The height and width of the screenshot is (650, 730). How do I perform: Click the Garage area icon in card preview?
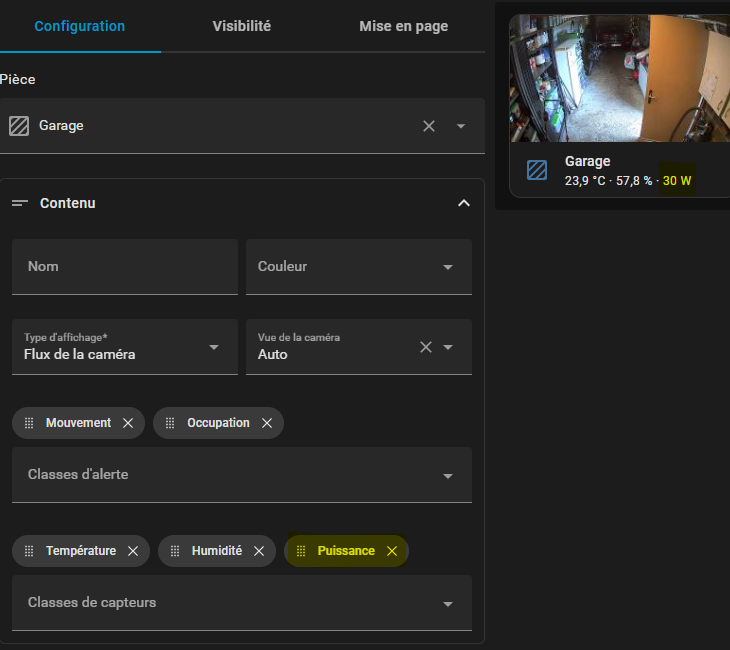pyautogui.click(x=537, y=170)
